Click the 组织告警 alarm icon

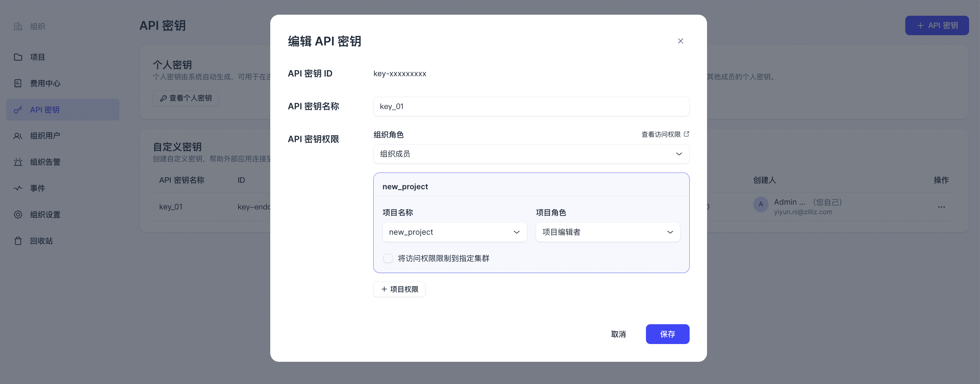click(x=18, y=162)
